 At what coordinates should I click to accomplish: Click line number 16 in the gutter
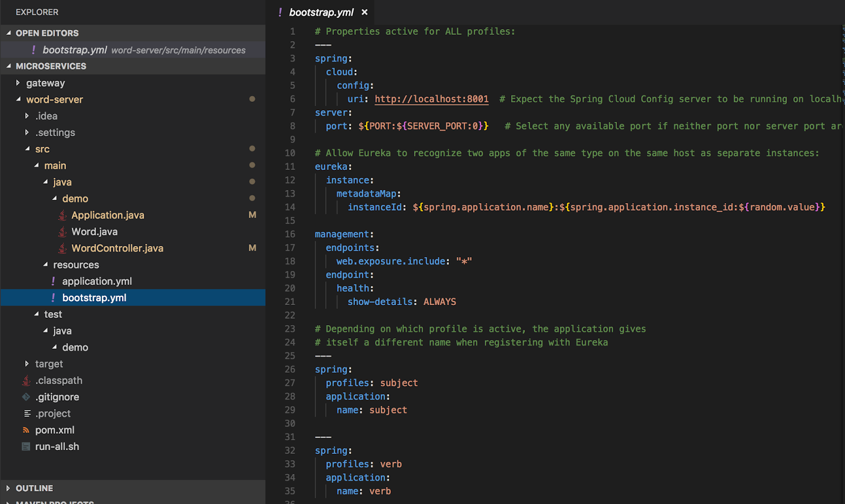(290, 234)
